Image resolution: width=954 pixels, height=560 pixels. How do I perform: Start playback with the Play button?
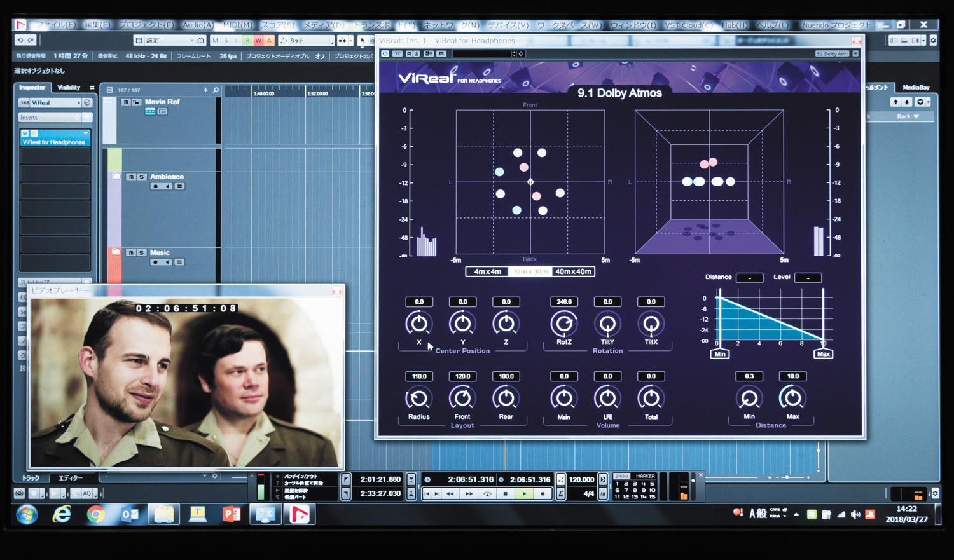[524, 494]
